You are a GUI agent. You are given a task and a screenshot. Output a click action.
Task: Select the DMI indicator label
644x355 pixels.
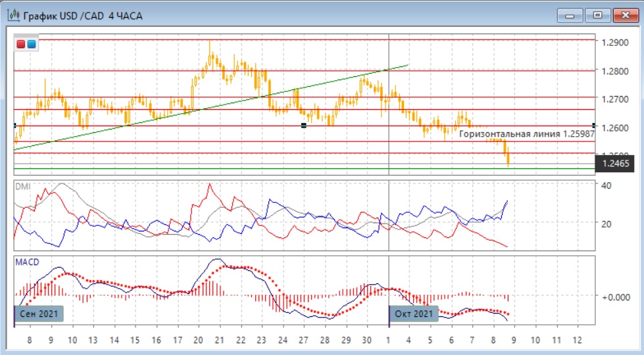23,187
